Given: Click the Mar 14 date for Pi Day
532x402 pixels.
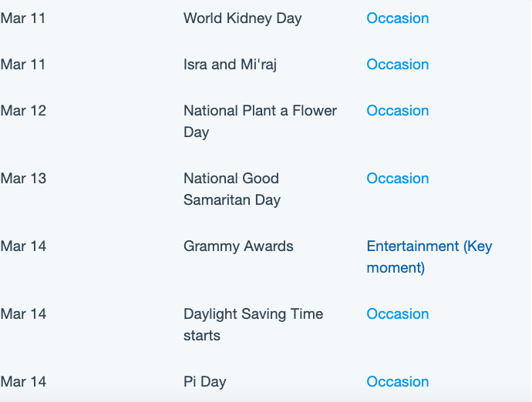Looking at the screenshot, I should 23,382.
